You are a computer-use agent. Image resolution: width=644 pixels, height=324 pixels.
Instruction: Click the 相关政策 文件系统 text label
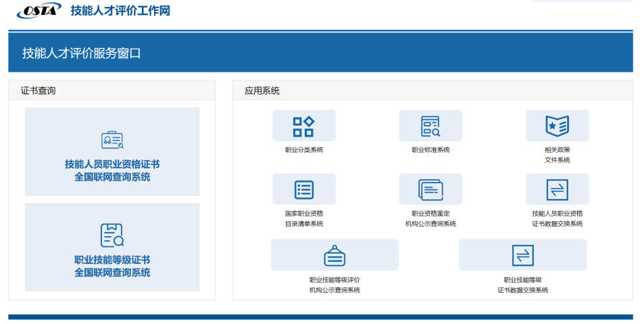(558, 155)
